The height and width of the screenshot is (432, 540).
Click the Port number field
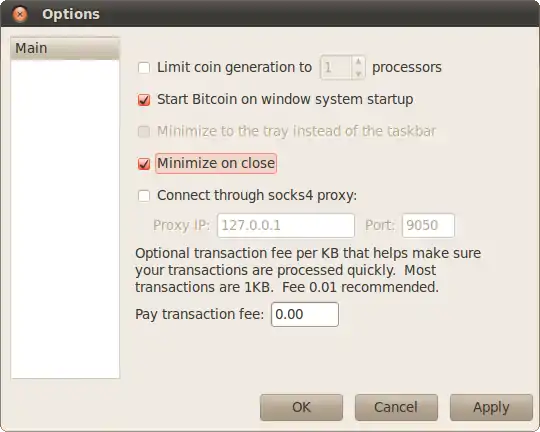(428, 225)
